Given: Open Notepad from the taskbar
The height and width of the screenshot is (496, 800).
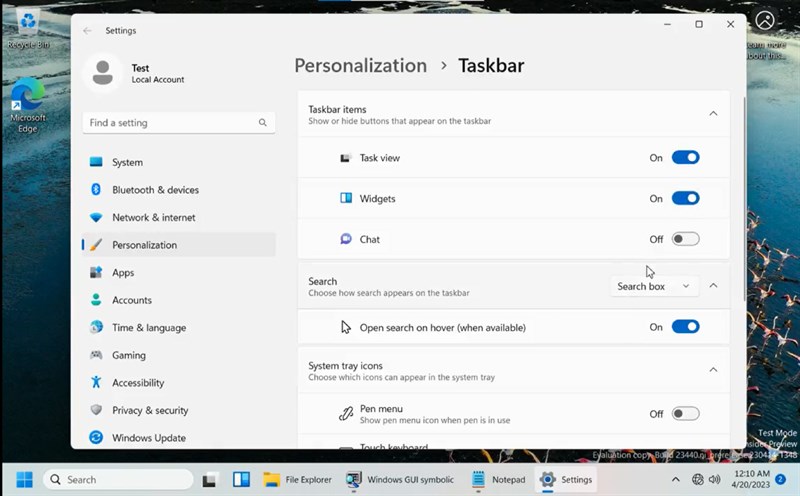Looking at the screenshot, I should pyautogui.click(x=498, y=479).
